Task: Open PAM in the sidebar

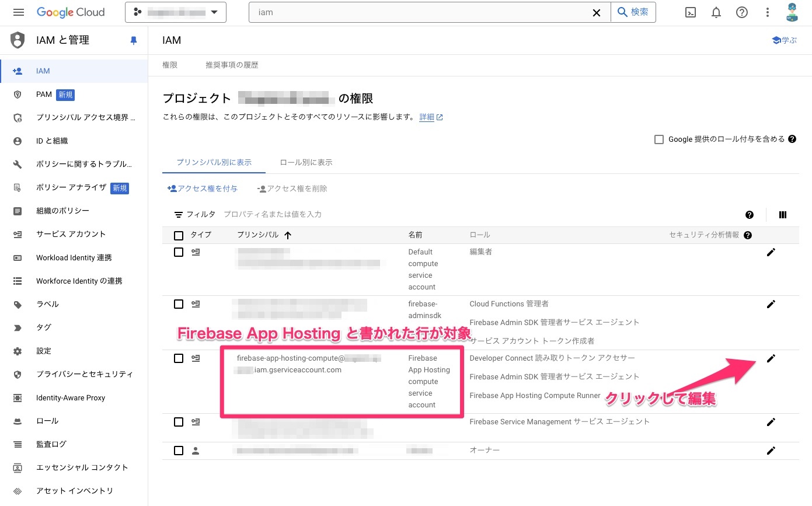Action: click(74, 95)
